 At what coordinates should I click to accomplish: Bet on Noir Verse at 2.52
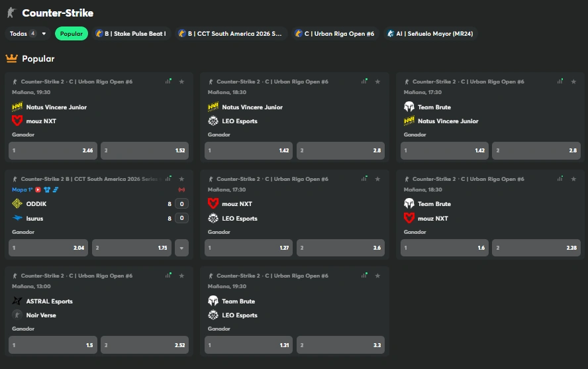click(145, 345)
